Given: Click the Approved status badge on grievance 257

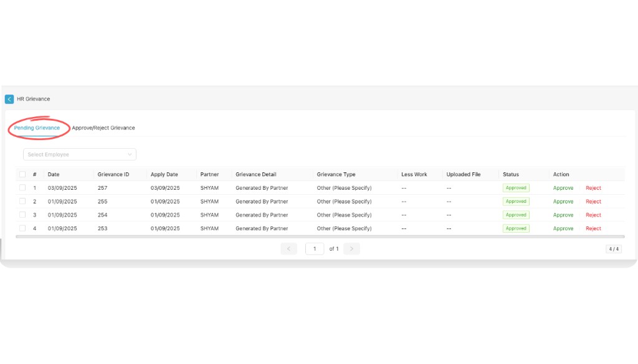Looking at the screenshot, I should point(516,187).
